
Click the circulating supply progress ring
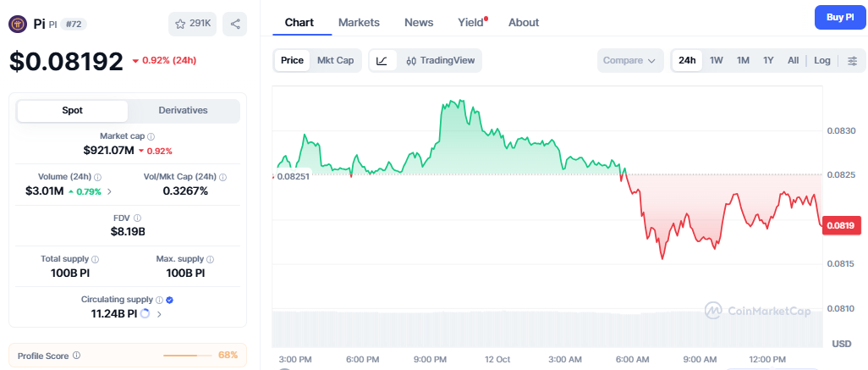tap(146, 314)
